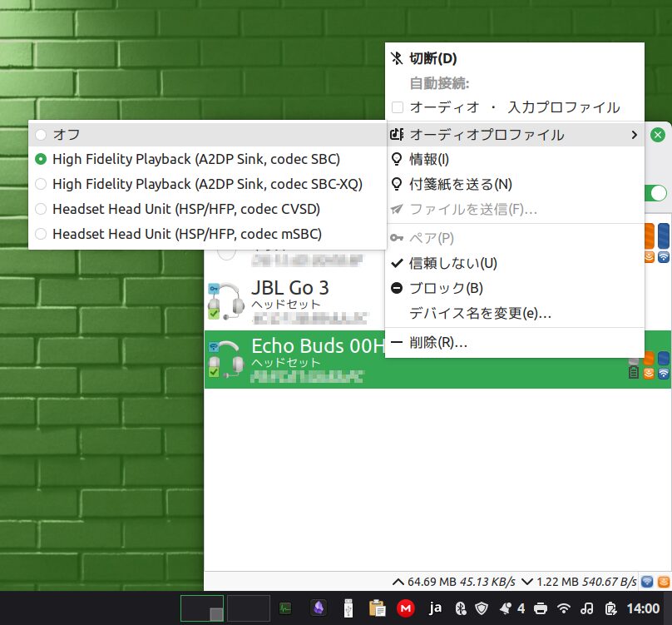Click the clipboard manager tray icon

tap(377, 608)
